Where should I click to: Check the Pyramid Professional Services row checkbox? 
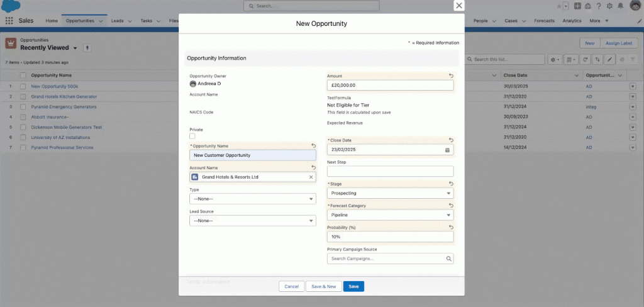23,148
